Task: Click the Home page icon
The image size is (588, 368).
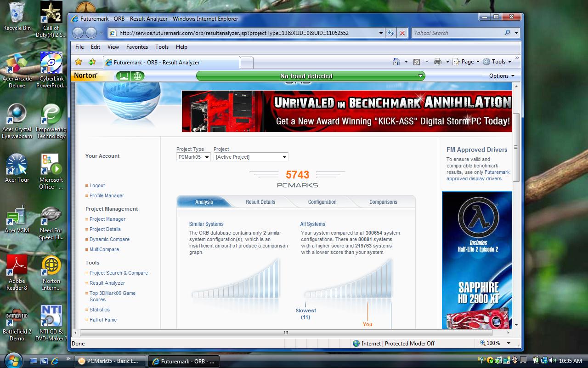Action: (396, 62)
